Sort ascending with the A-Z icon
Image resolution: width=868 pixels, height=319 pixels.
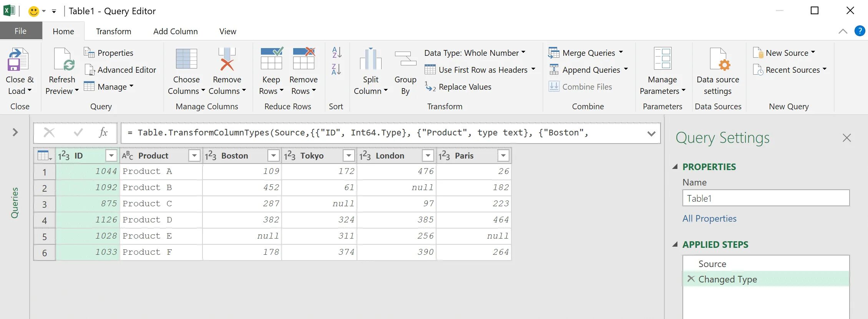[x=337, y=52]
